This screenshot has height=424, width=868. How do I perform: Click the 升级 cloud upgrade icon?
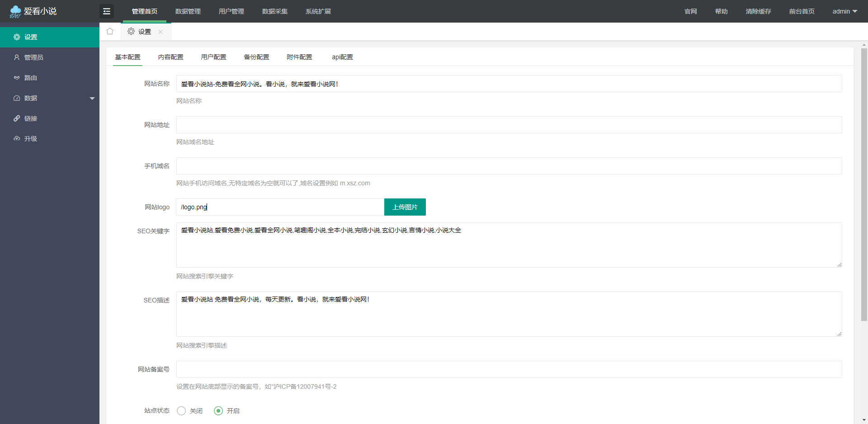click(x=17, y=139)
